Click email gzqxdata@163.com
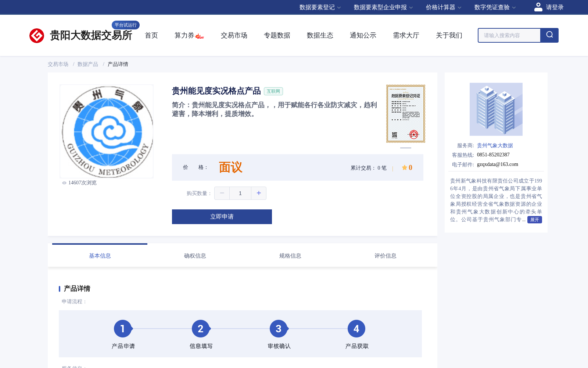 pyautogui.click(x=498, y=164)
